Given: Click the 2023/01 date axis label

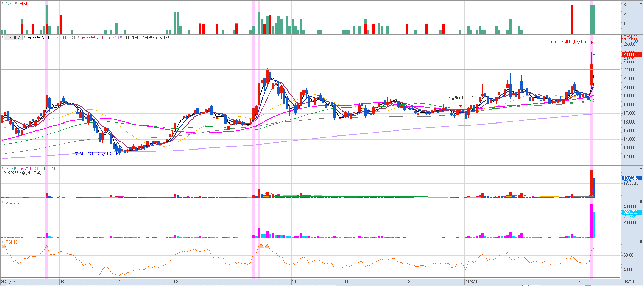Looking at the screenshot, I should coord(471,282).
